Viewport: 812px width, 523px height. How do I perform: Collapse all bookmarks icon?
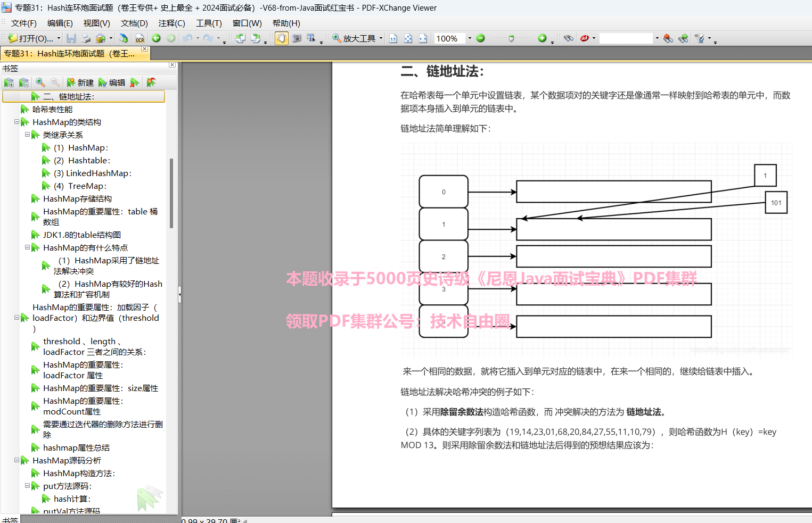(24, 82)
